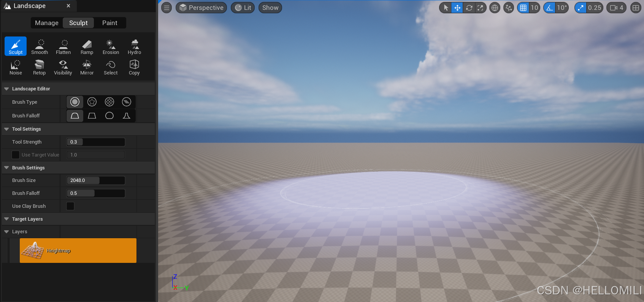Pick the Smooth brush falloff
The width and height of the screenshot is (644, 302).
[x=75, y=115]
